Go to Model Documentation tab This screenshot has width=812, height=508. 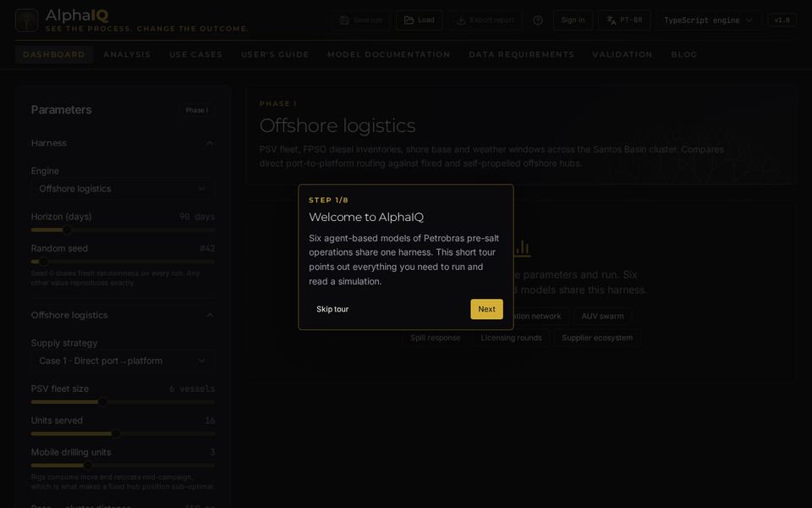tap(389, 54)
